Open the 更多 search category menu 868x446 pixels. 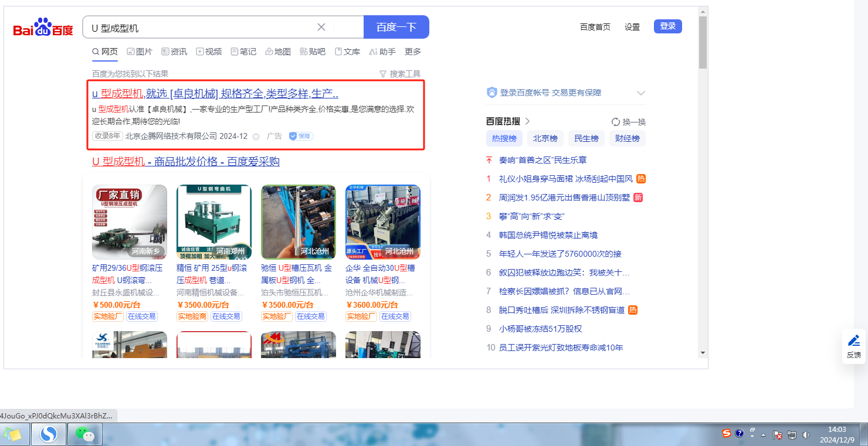413,52
